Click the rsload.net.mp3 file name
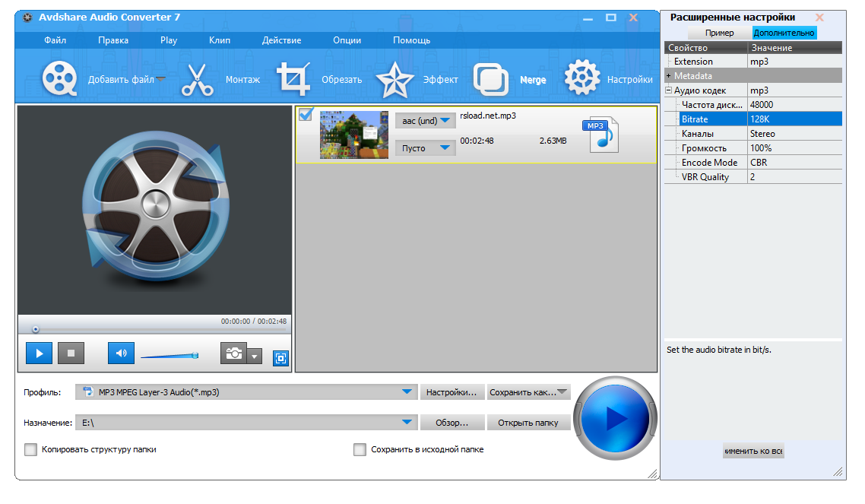Image resolution: width=865 pixels, height=504 pixels. pos(488,116)
